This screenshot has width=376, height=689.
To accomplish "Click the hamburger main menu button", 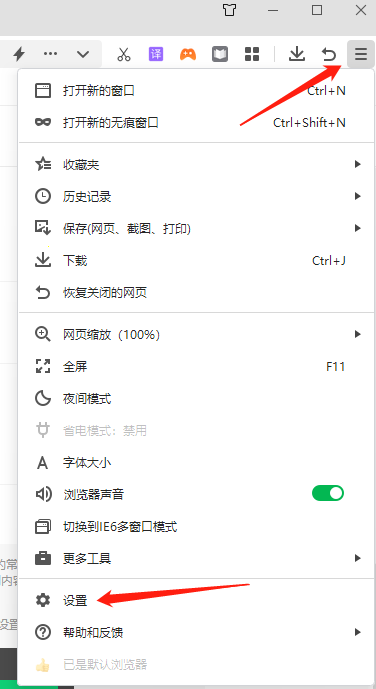I will pyautogui.click(x=361, y=54).
